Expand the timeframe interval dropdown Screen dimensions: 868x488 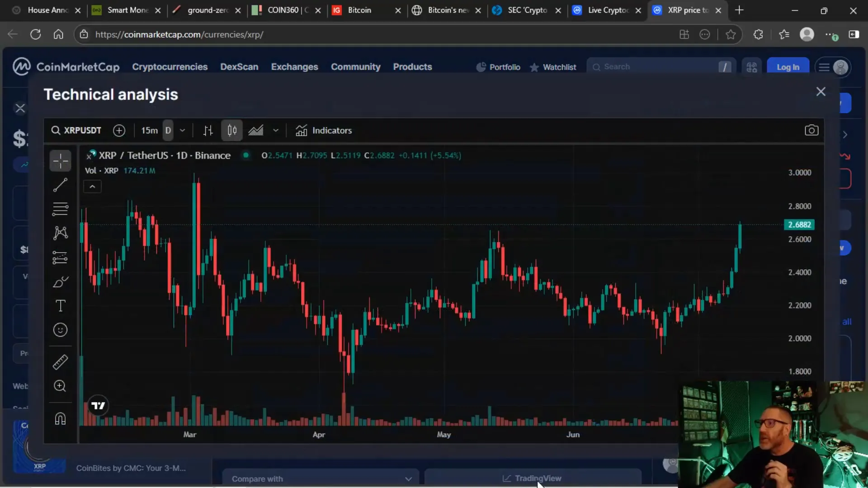coord(182,131)
